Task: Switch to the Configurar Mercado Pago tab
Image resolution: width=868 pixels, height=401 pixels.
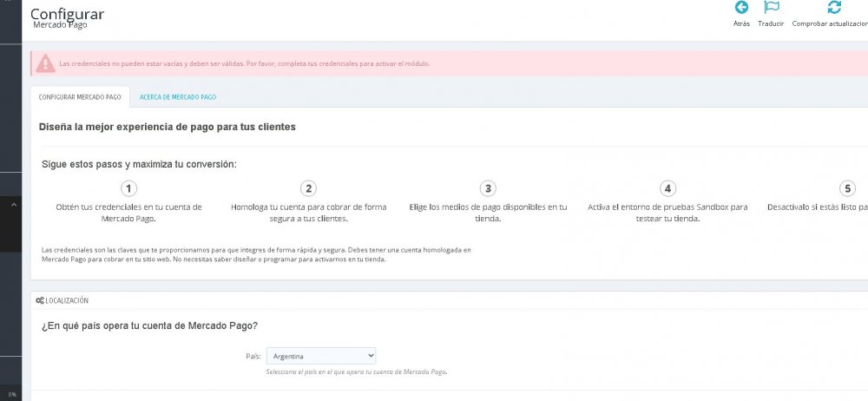Action: 80,97
